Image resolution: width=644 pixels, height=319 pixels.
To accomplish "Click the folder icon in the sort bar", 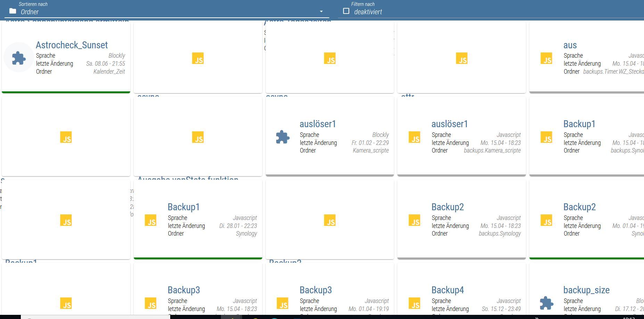I will click(13, 11).
